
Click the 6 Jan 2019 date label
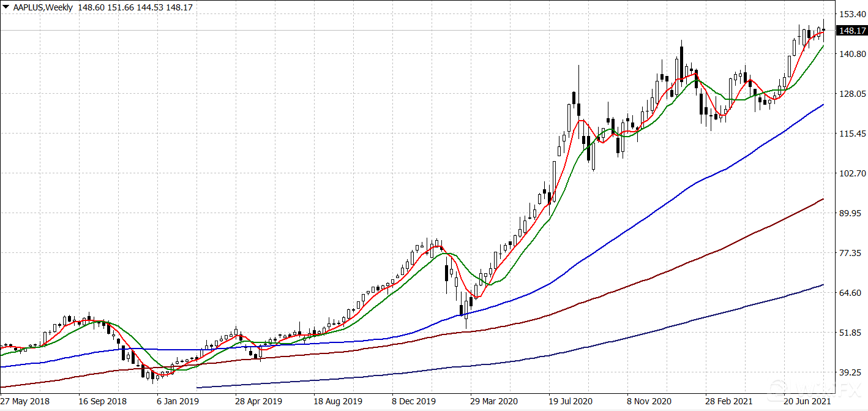pos(178,401)
